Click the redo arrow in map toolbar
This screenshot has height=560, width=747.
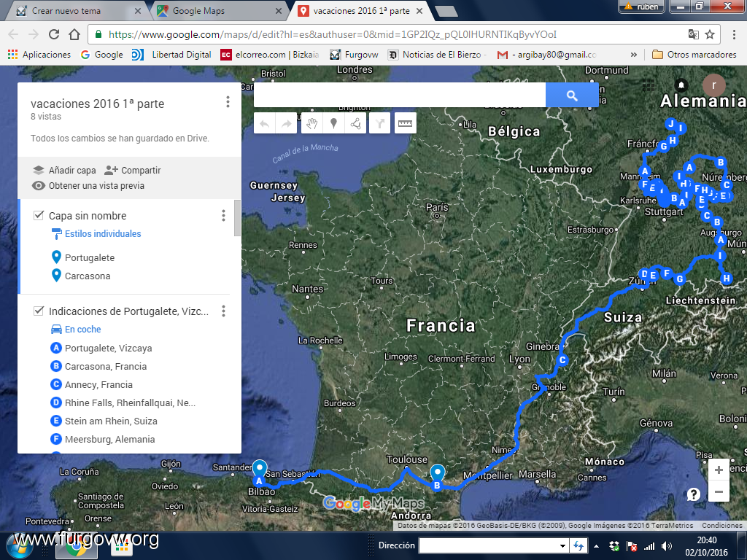(286, 124)
